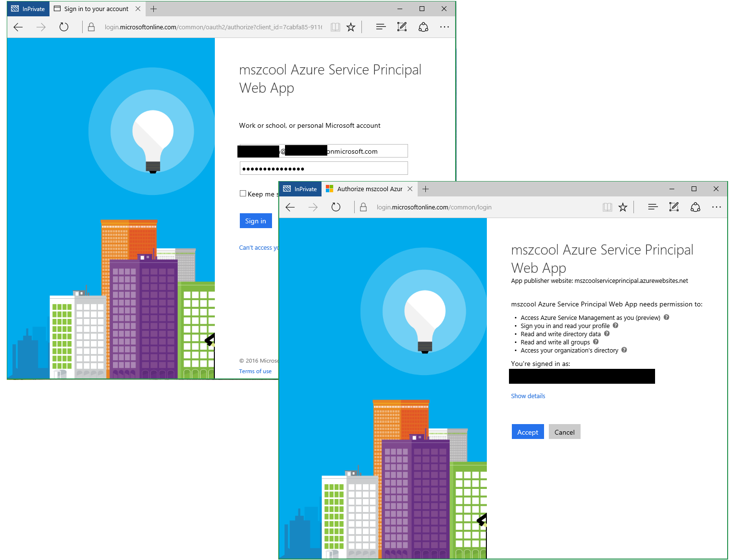Click the address bar in the Sign in window
This screenshot has height=560, width=731.
tap(213, 27)
